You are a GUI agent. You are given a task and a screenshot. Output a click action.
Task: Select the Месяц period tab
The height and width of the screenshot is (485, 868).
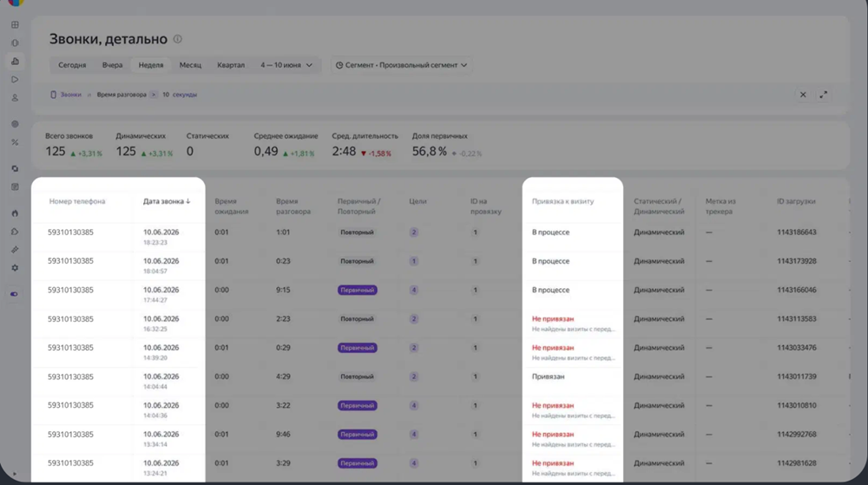point(190,65)
